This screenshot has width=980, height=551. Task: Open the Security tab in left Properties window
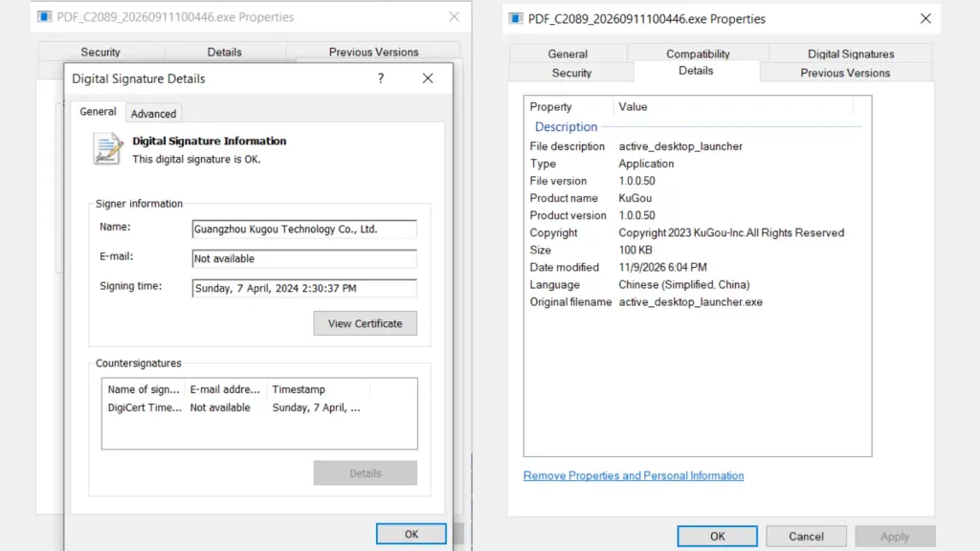100,52
